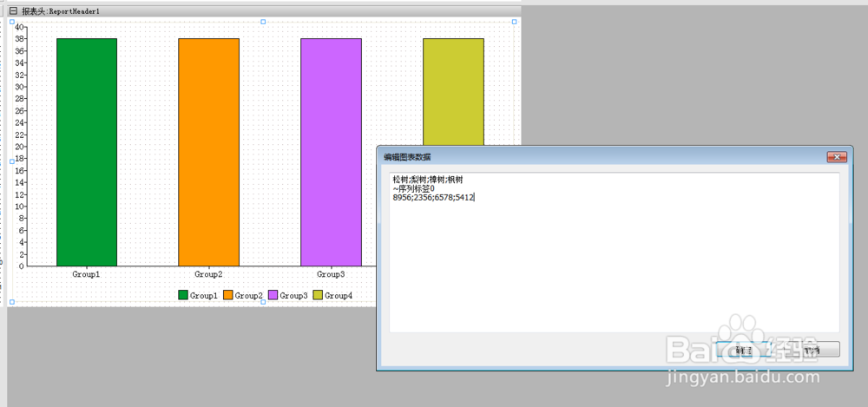Close the 编辑图表数据 dialog
868x407 pixels.
837,157
